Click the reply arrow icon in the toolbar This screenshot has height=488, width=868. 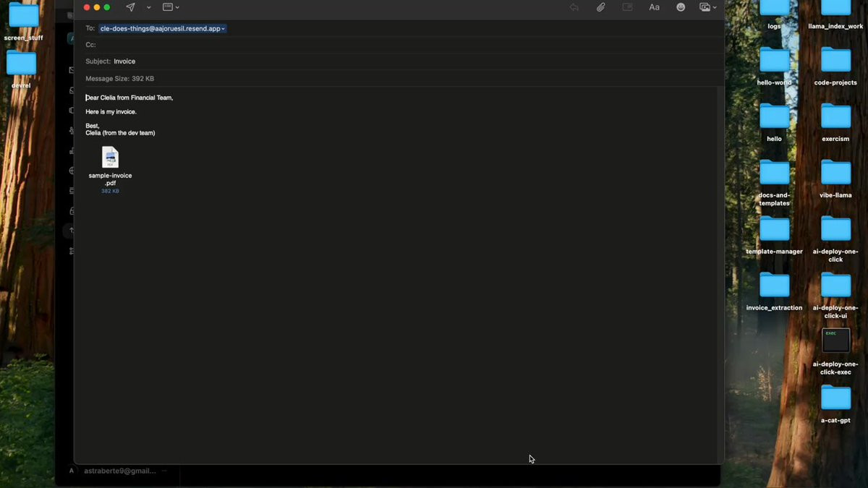coord(574,7)
